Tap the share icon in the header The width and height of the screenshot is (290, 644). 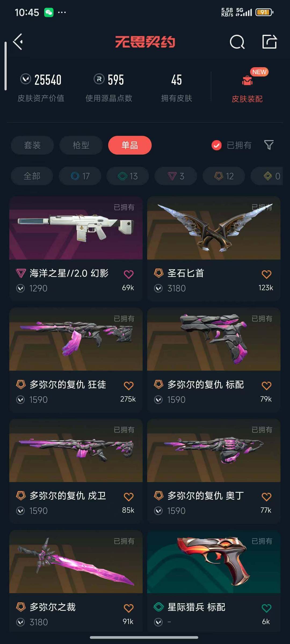coord(270,42)
